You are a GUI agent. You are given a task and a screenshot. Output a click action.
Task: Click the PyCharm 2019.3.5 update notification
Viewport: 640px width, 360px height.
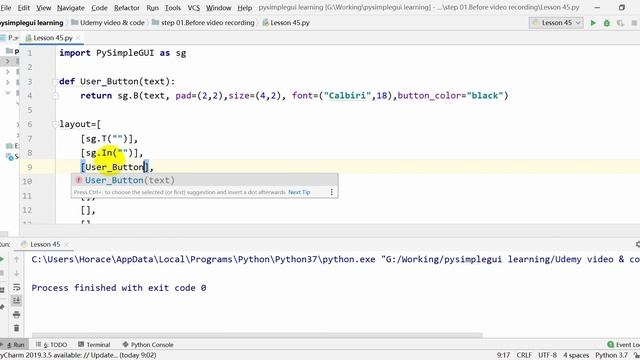point(78,356)
